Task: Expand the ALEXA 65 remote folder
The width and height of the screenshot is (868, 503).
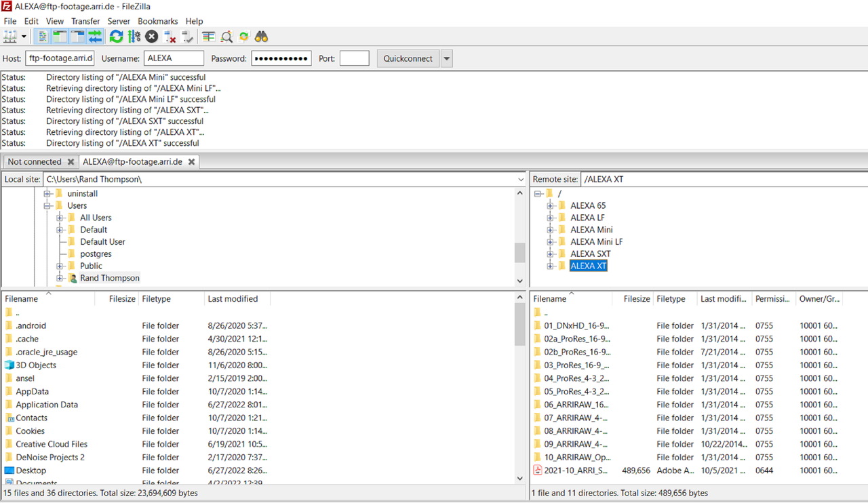Action: point(551,205)
